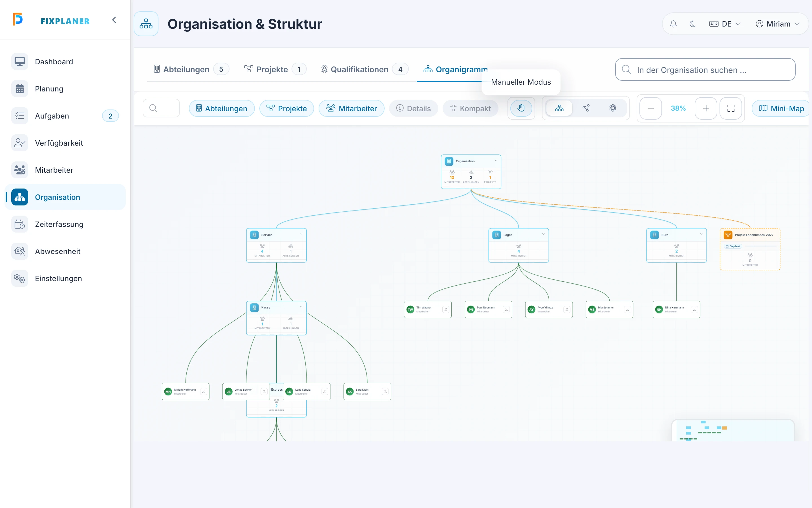This screenshot has width=812, height=508.
Task: Click the 38% zoom level
Action: click(678, 108)
